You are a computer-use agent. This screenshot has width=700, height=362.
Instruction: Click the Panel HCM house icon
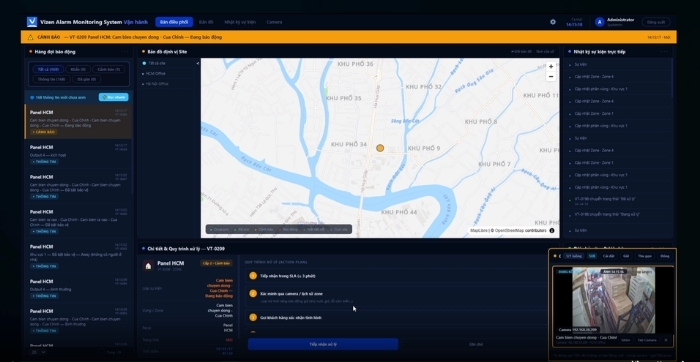[x=148, y=266]
